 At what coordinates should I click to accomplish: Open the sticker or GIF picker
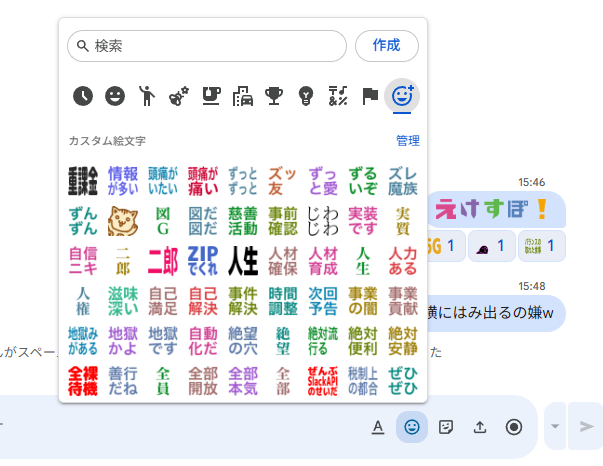pos(446,427)
